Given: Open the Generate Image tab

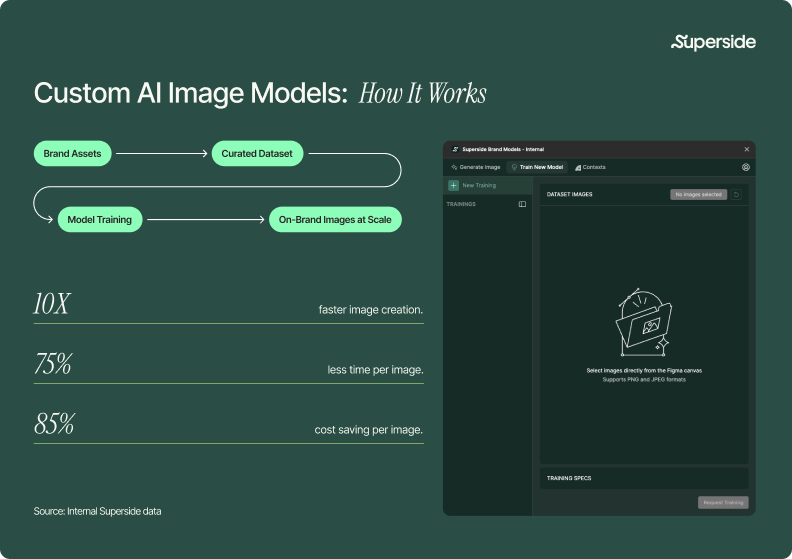Looking at the screenshot, I should click(x=475, y=167).
